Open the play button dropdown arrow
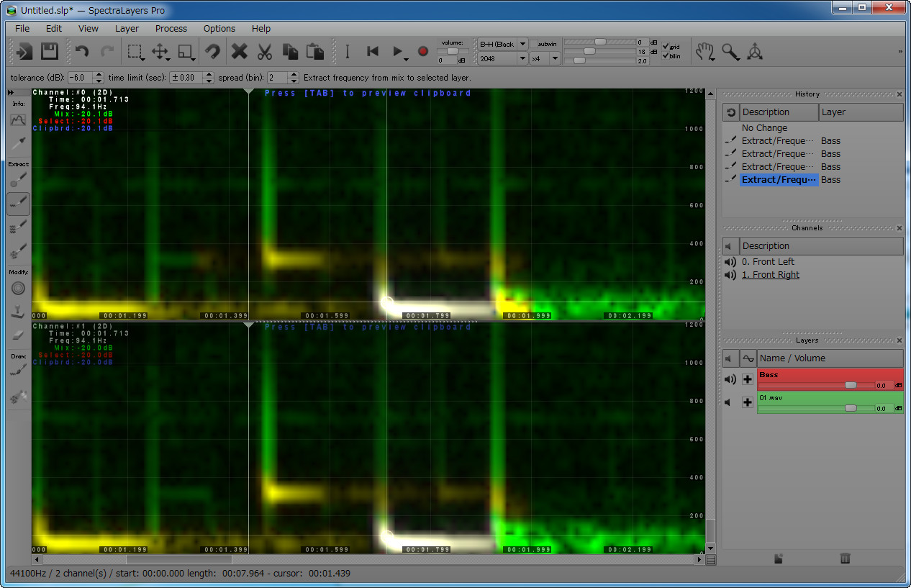This screenshot has height=588, width=911. tap(407, 58)
